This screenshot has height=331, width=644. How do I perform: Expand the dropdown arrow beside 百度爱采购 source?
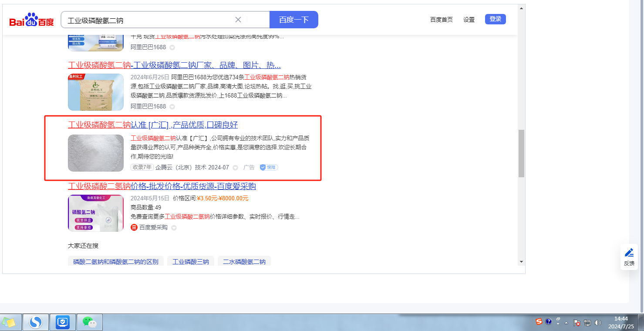point(174,228)
